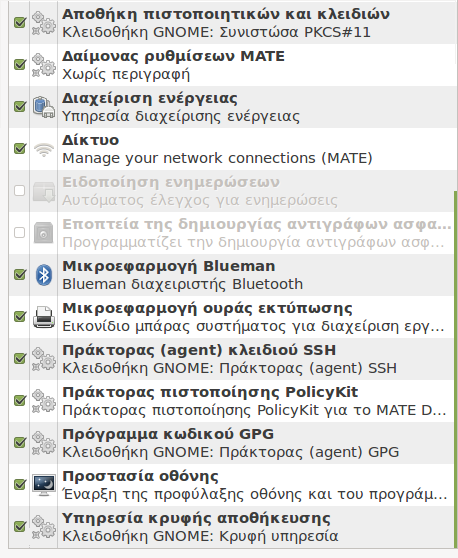
Task: Select the Υπηρεσία κρυφής αποθήκευσης row
Action: [232, 527]
